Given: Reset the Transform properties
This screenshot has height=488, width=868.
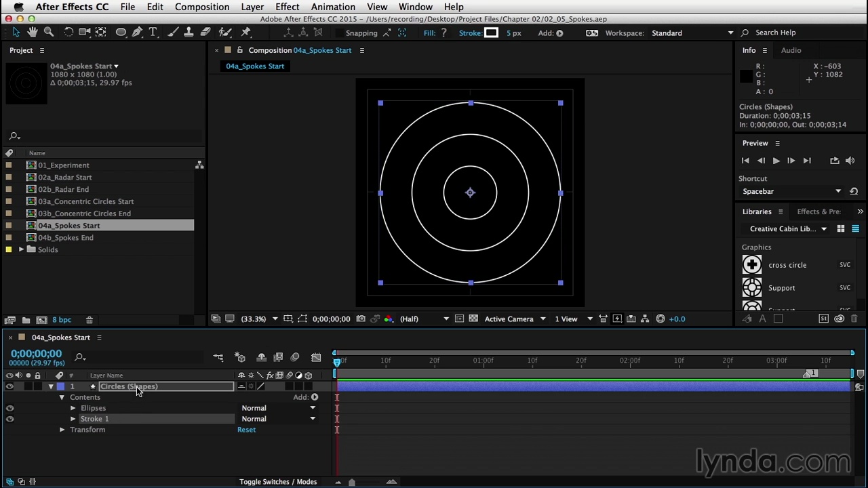Looking at the screenshot, I should pos(246,430).
